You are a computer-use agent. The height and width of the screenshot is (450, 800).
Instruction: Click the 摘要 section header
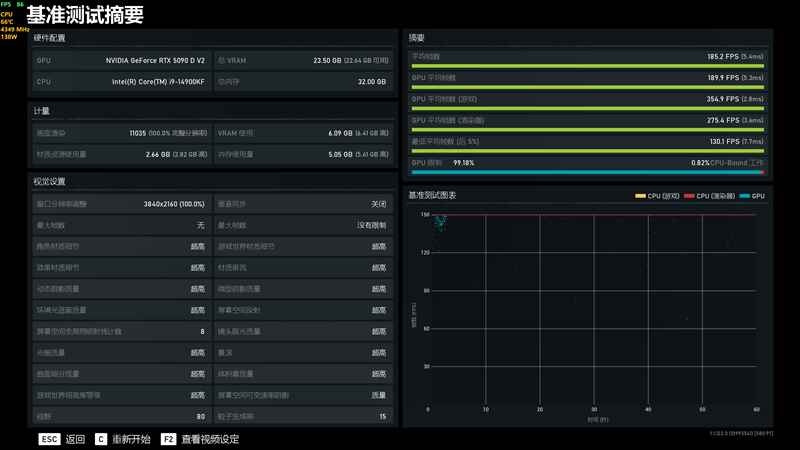coord(416,38)
